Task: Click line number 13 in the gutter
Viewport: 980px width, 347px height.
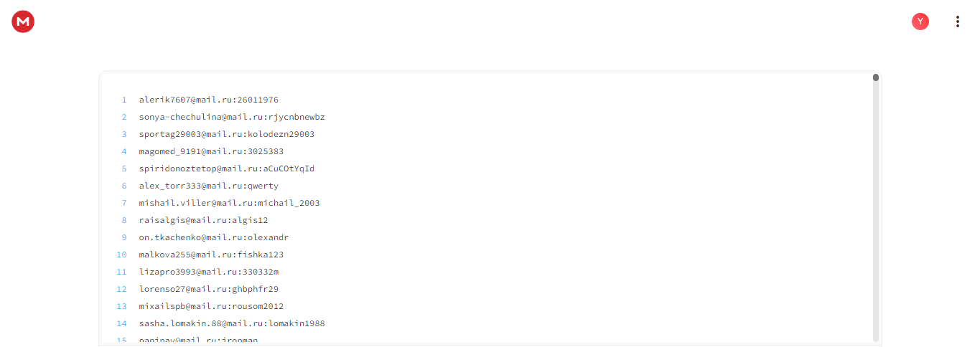Action: 122,306
